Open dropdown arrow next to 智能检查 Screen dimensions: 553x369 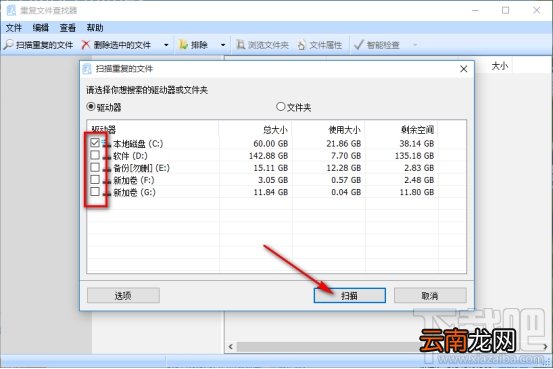[x=415, y=45]
